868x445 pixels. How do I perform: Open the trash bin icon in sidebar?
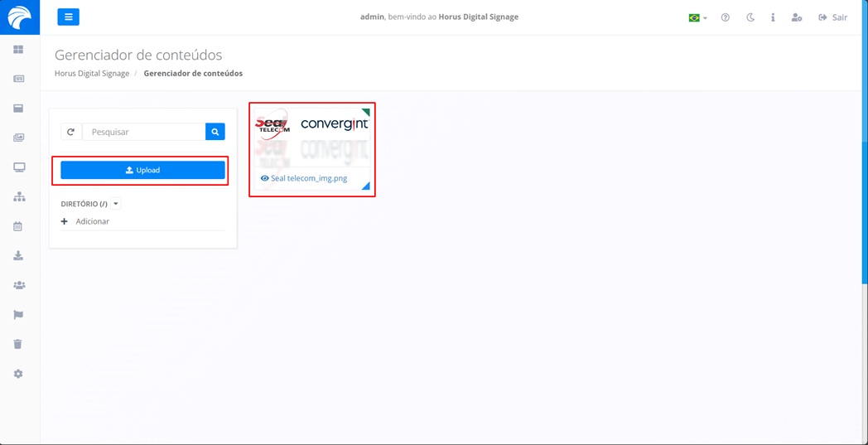[x=18, y=344]
